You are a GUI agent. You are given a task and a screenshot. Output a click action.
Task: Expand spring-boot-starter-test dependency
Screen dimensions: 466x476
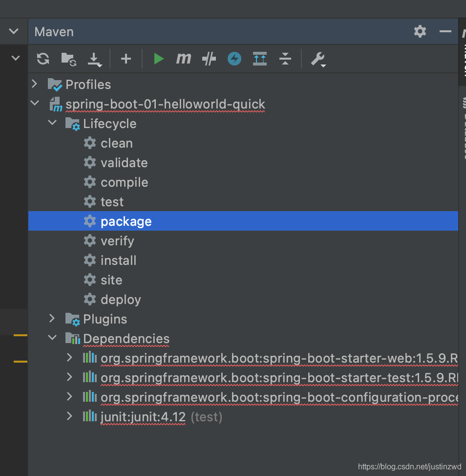point(69,377)
